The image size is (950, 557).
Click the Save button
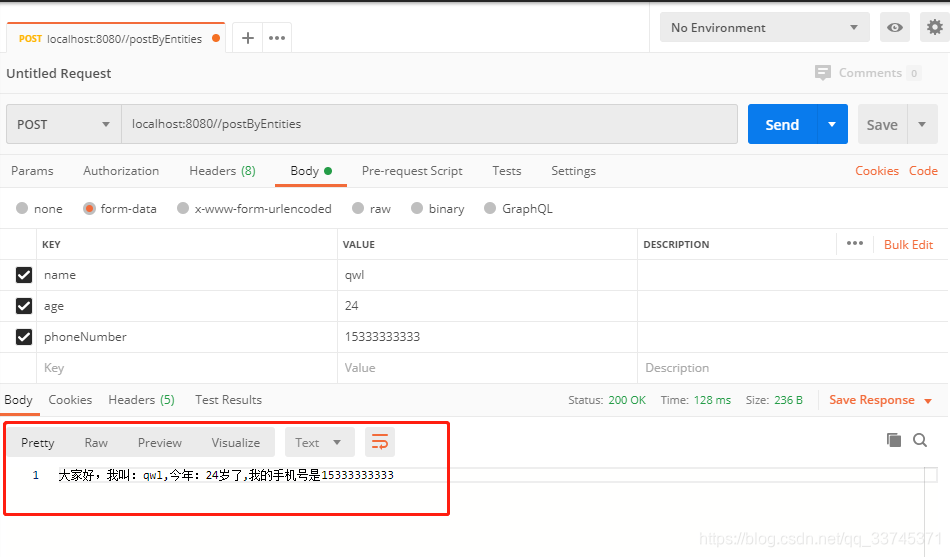pos(882,124)
